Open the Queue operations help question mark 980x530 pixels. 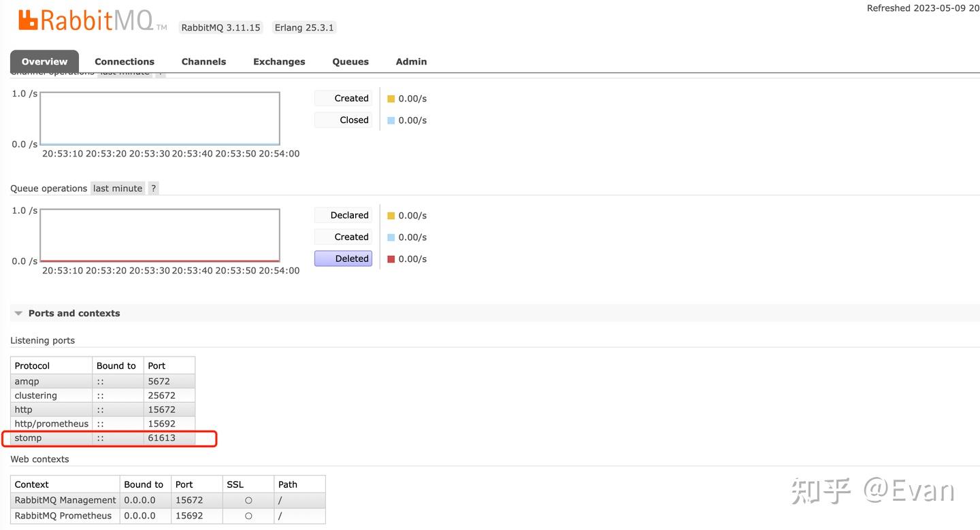[x=152, y=188]
